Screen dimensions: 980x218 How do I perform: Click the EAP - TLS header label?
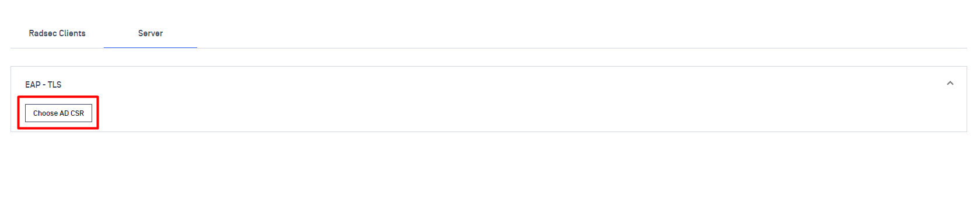point(43,85)
